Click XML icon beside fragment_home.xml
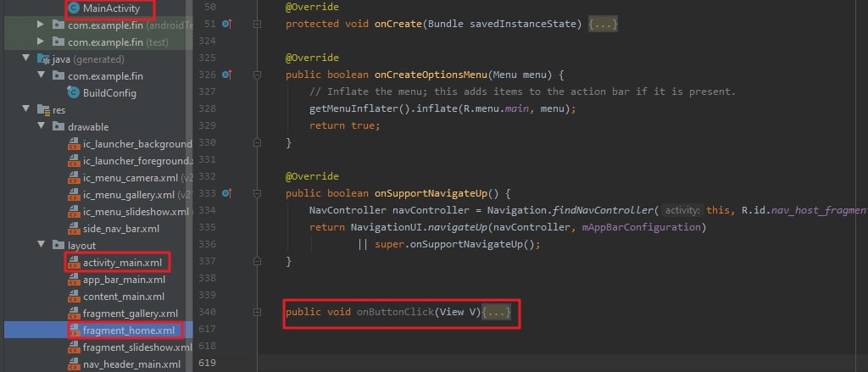 tap(74, 330)
